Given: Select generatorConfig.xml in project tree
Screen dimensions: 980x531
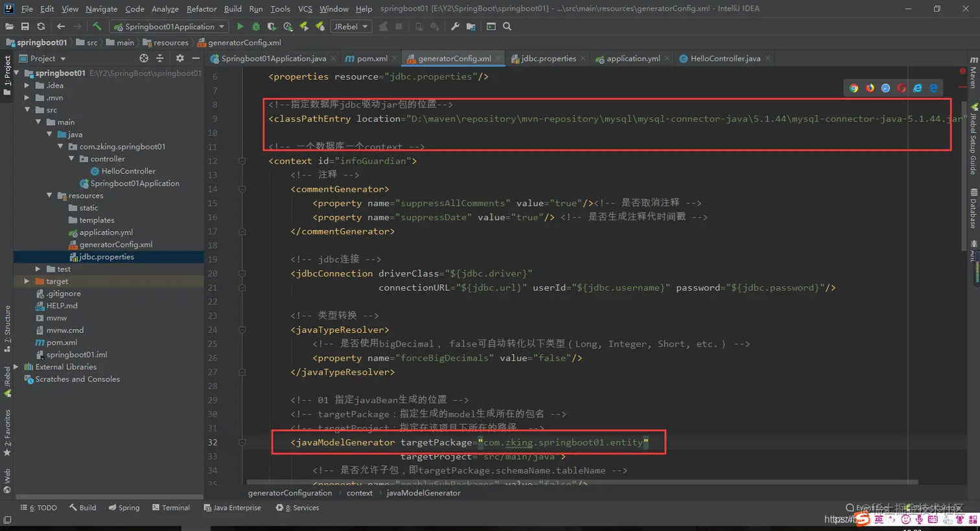Looking at the screenshot, I should coord(115,245).
